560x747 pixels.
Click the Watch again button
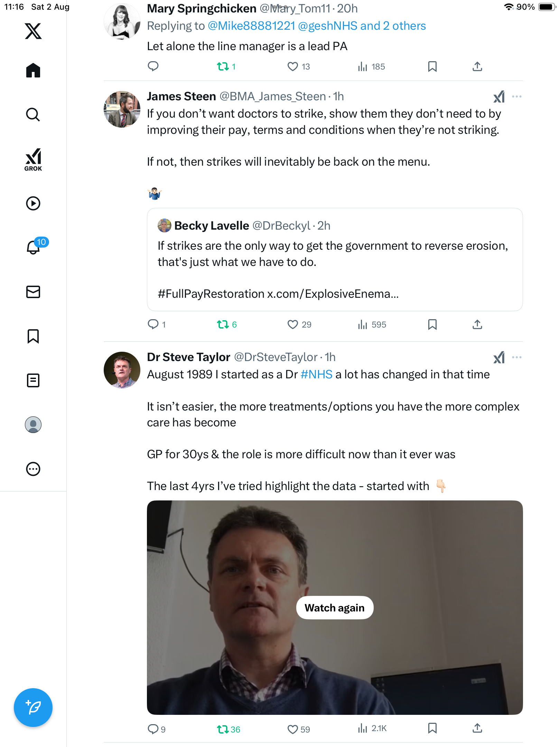click(335, 608)
